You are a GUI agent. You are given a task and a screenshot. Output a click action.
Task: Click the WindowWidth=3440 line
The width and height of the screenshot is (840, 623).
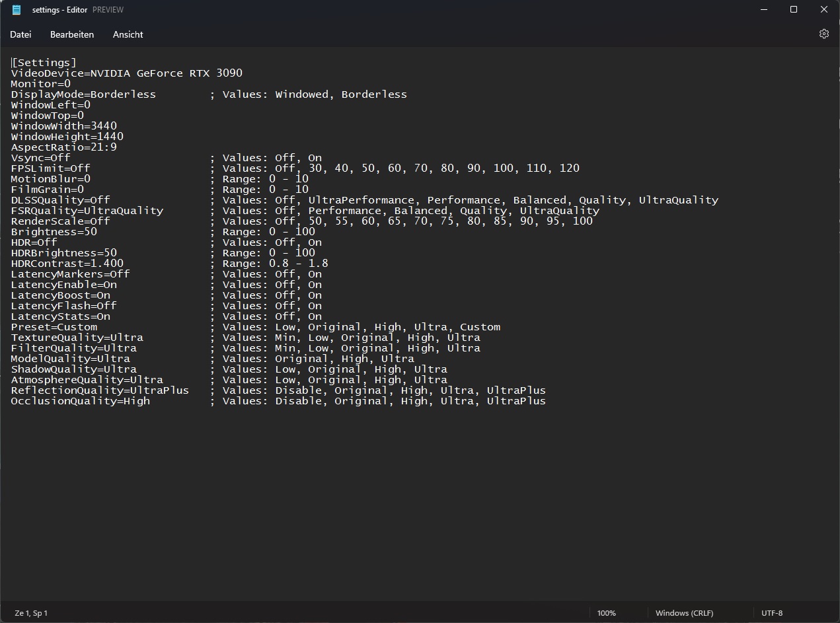point(64,126)
